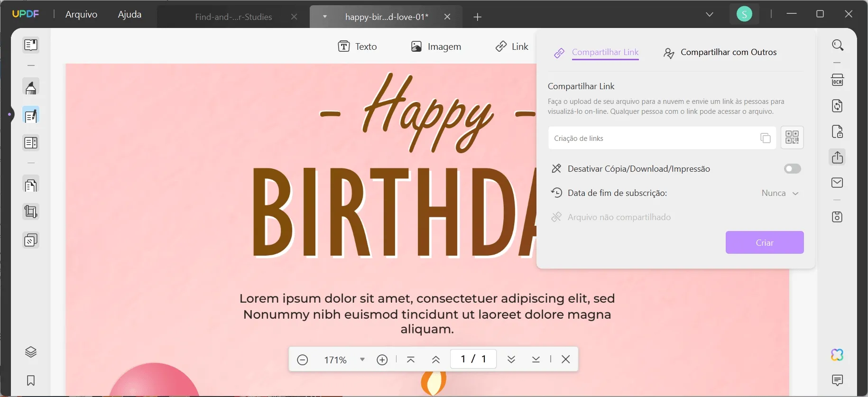Click the UPDF logo
This screenshot has height=397, width=868.
pyautogui.click(x=26, y=14)
